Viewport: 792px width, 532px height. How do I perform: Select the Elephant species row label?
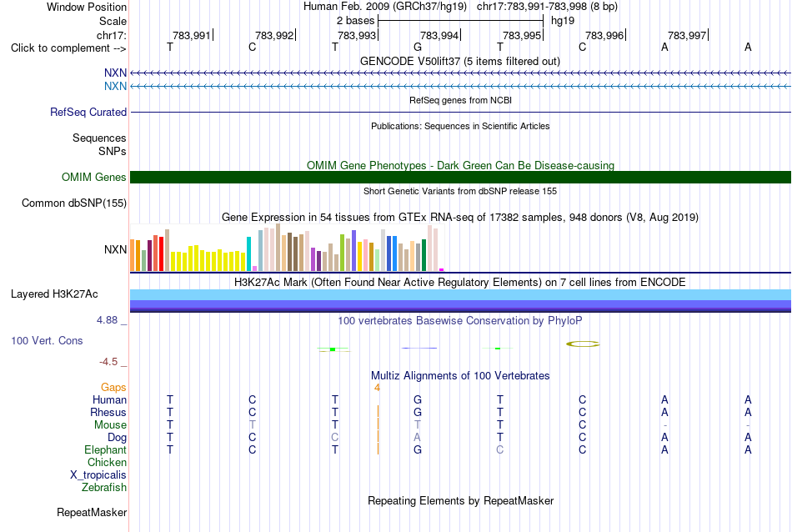click(x=105, y=449)
